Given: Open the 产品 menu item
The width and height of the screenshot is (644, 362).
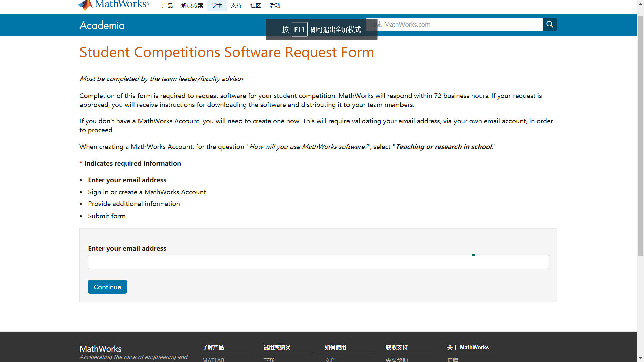Looking at the screenshot, I should (x=167, y=6).
